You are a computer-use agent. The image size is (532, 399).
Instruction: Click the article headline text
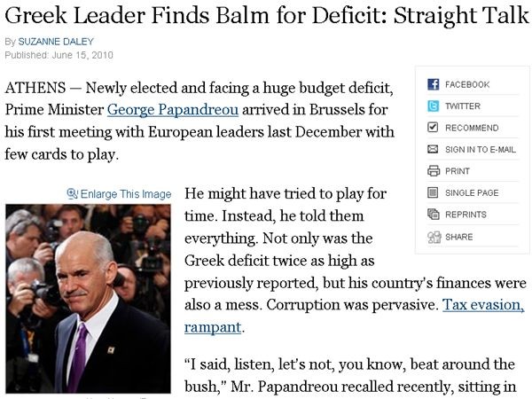point(267,15)
